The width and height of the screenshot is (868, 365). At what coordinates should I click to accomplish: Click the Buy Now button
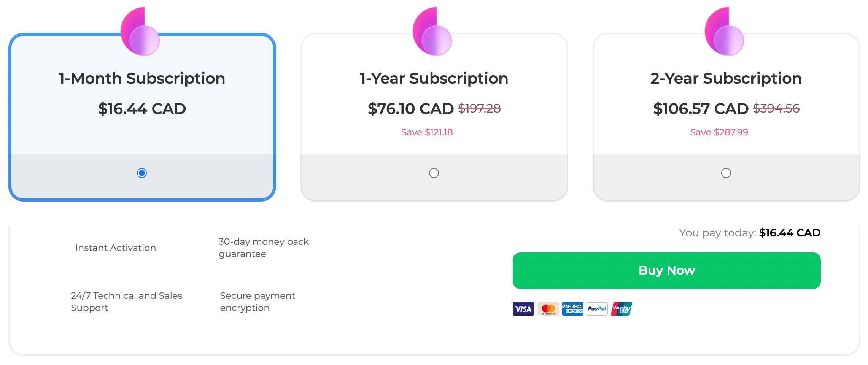click(x=667, y=270)
